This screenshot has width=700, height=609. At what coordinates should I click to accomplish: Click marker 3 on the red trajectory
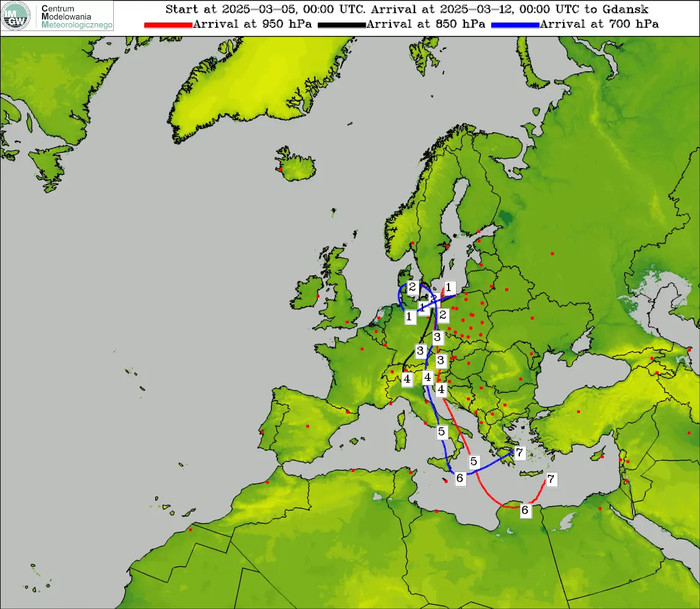pyautogui.click(x=441, y=361)
